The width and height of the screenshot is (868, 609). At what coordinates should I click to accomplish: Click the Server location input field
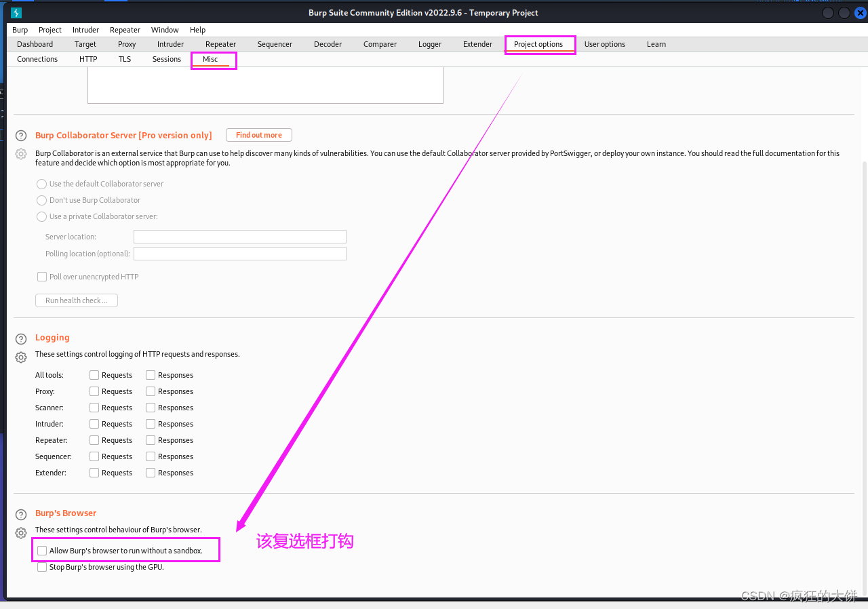coord(240,237)
